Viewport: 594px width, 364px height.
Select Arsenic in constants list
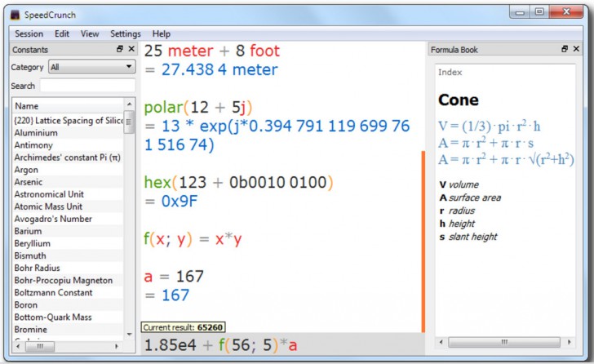(69, 182)
